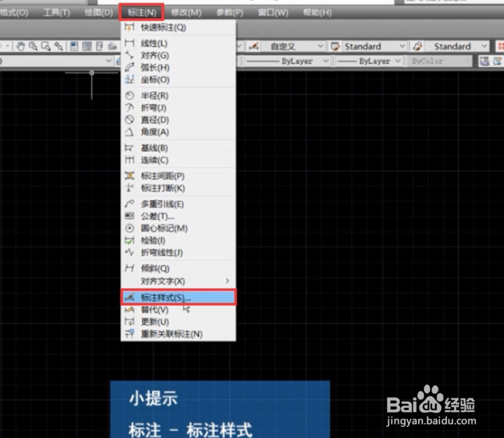Choose 更新(U) update entry
Image resolution: width=504 pixels, height=438 pixels.
(x=179, y=322)
